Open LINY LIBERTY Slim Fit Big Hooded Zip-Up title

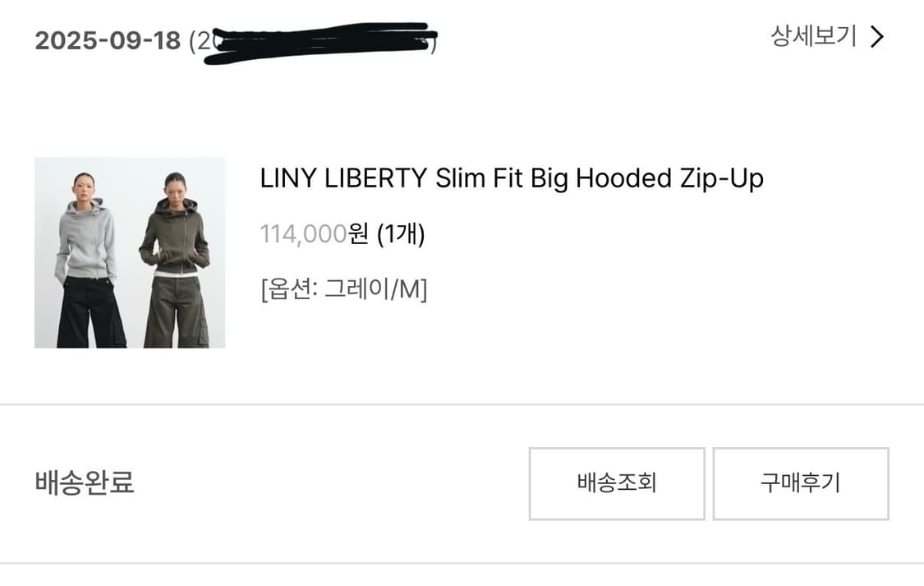click(x=512, y=178)
